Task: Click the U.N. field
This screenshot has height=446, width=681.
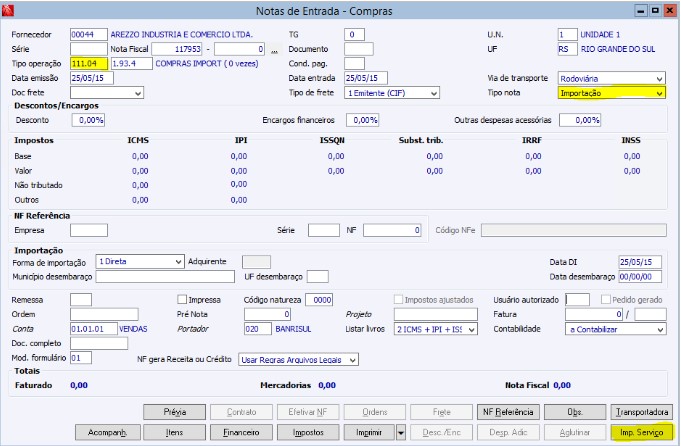Action: pyautogui.click(x=568, y=34)
